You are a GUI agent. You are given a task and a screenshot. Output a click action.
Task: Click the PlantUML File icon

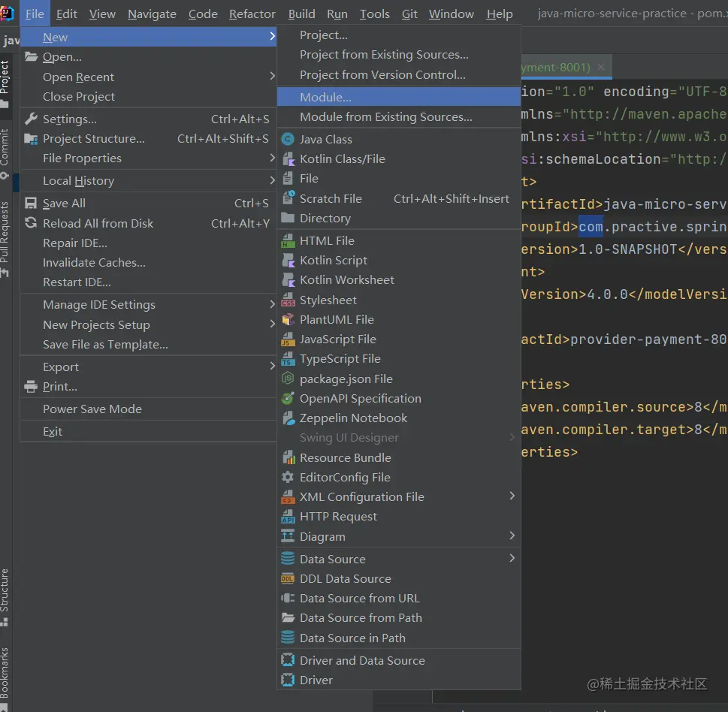[x=288, y=319]
